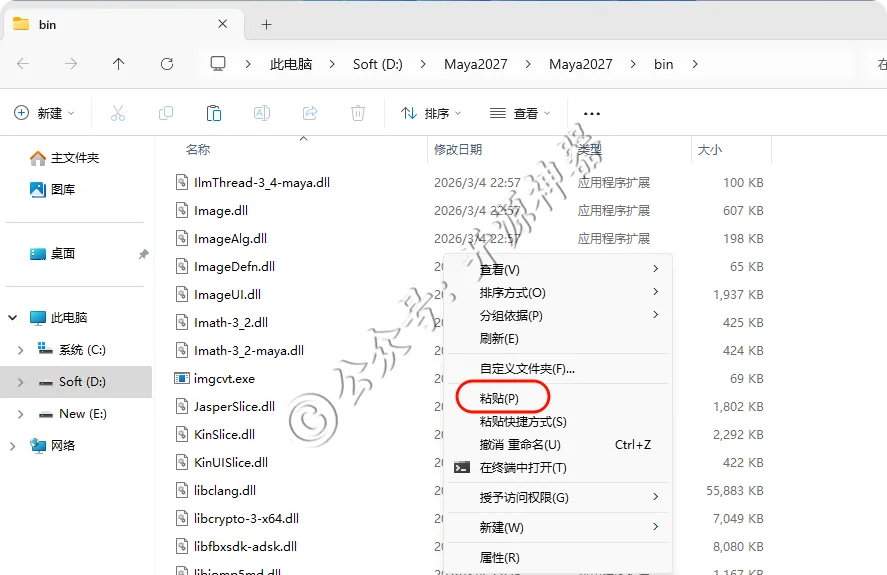887x575 pixels.
Task: Select file libcrypto-3-x64.dll
Action: pyautogui.click(x=246, y=519)
